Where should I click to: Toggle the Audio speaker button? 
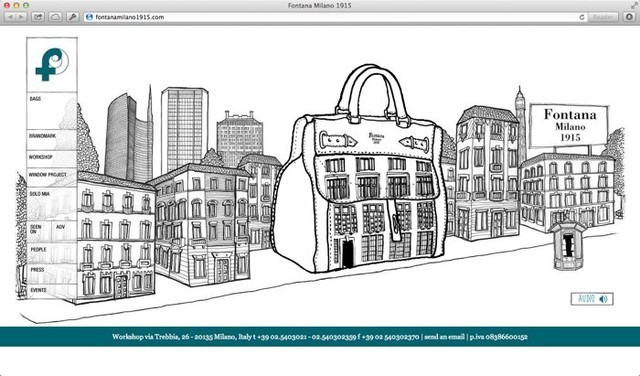tap(592, 299)
